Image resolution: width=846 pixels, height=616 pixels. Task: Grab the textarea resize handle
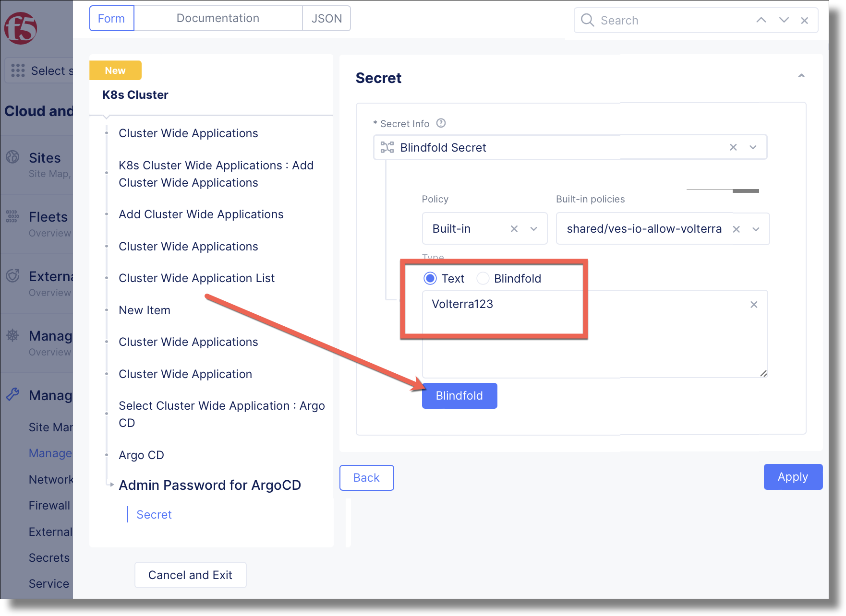tap(763, 373)
